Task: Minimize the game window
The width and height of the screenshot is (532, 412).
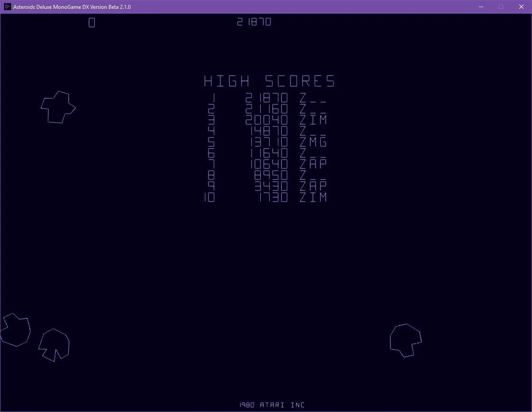Action: pyautogui.click(x=481, y=7)
